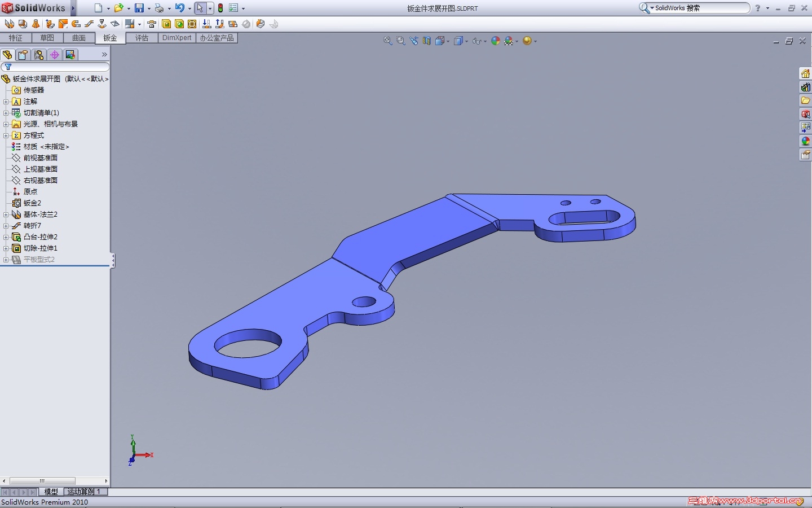Choose the Hem tool in sheet metal toolbar
This screenshot has width=812, height=508.
coord(76,24)
